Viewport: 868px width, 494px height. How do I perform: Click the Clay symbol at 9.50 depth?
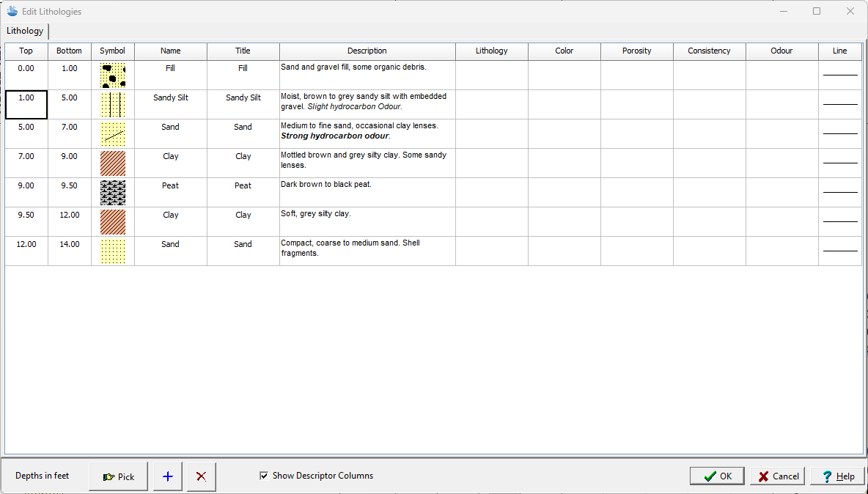(113, 222)
